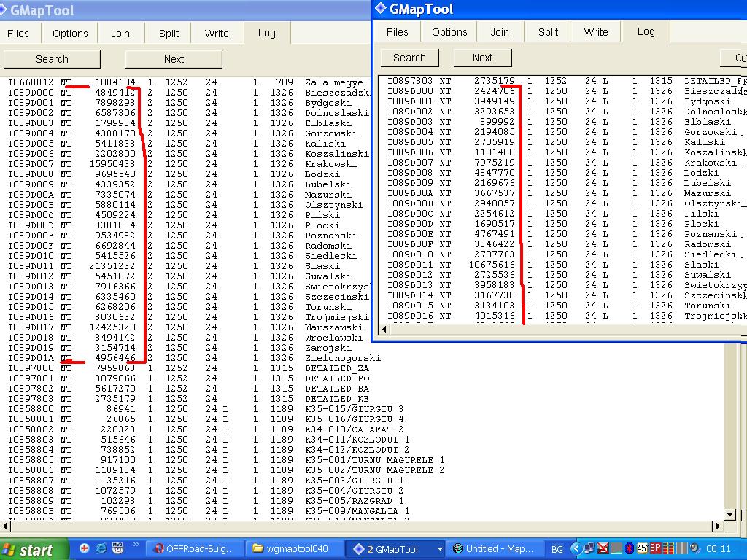Expand hidden system tray icons arrow
The width and height of the screenshot is (747, 560).
tap(577, 548)
